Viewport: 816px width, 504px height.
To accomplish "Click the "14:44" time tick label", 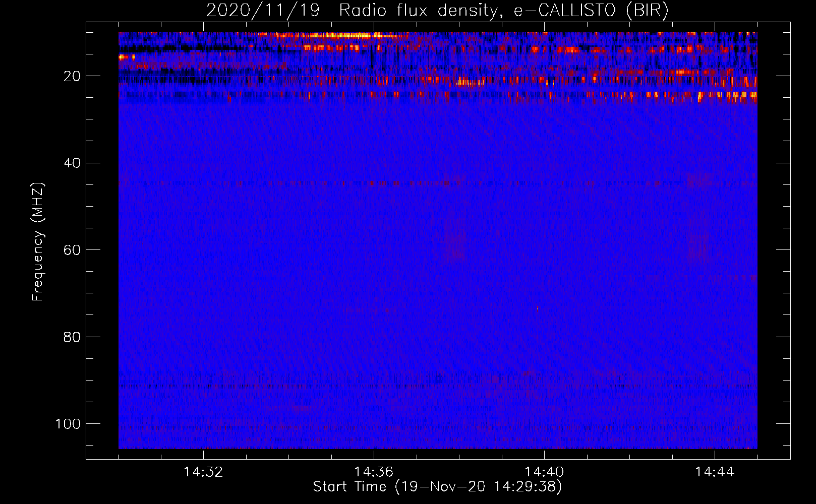I will pyautogui.click(x=715, y=472).
